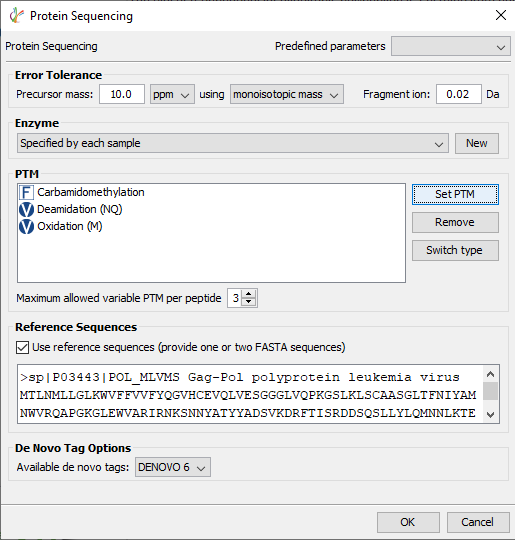This screenshot has height=540, width=515.
Task: Uncheck Use reference sequences checkbox
Action: [x=22, y=347]
